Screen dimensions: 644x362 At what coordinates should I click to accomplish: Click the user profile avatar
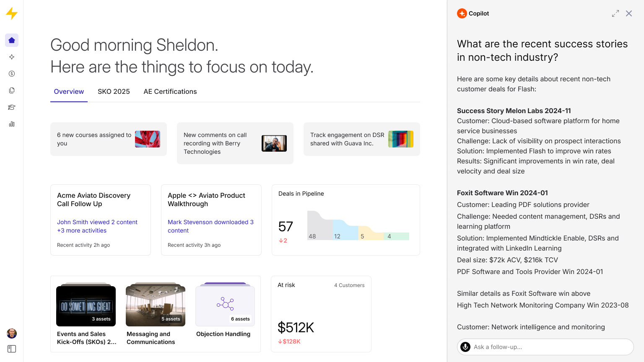pyautogui.click(x=12, y=334)
